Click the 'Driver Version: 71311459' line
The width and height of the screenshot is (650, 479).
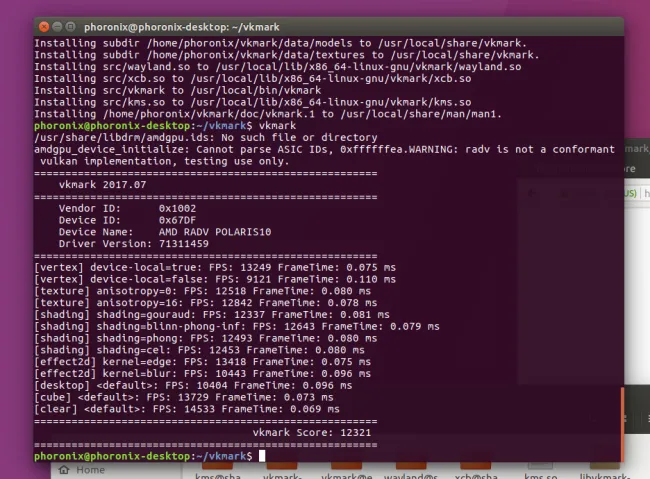pyautogui.click(x=133, y=243)
